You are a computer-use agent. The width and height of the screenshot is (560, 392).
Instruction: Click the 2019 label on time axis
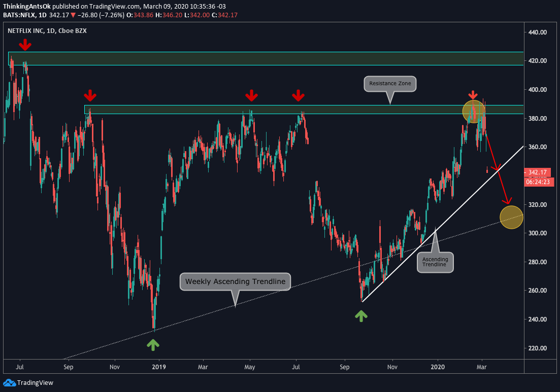pyautogui.click(x=159, y=367)
